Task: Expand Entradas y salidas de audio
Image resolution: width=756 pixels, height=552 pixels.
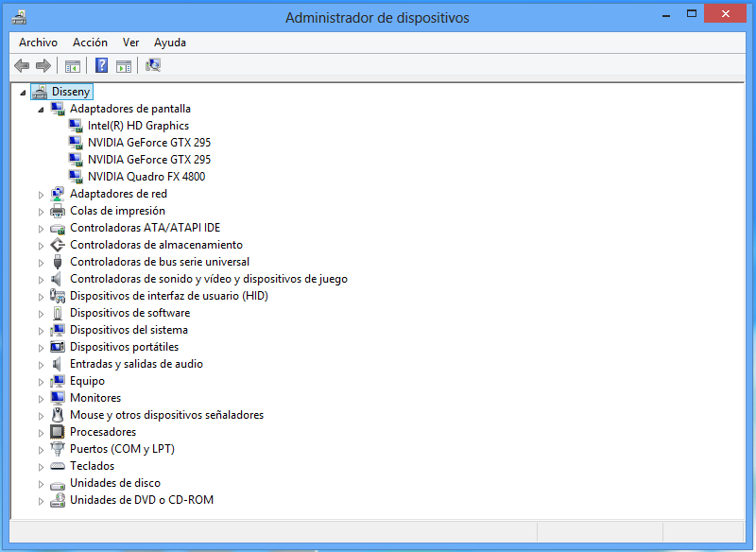Action: [x=41, y=365]
